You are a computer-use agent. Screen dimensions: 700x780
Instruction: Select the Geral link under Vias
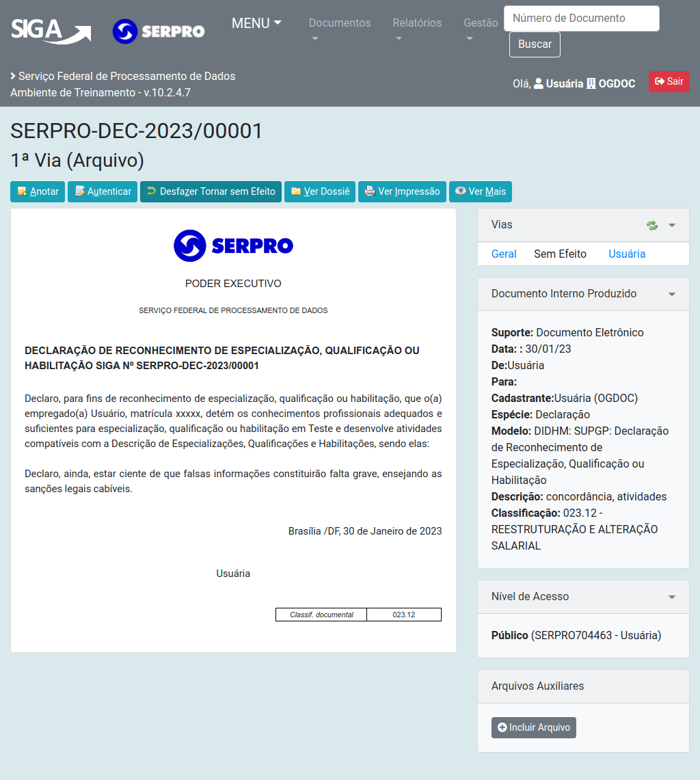[504, 254]
